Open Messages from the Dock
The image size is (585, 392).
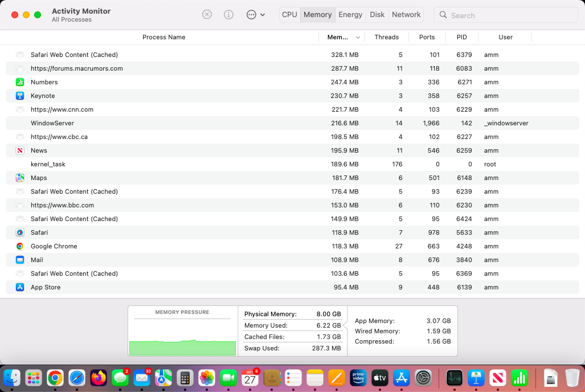coord(120,378)
